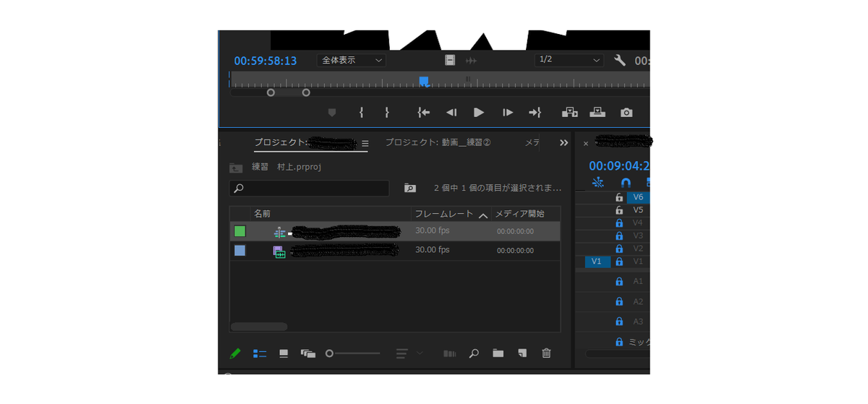The width and height of the screenshot is (868, 404).
Task: Click the project search input field
Action: click(x=310, y=188)
